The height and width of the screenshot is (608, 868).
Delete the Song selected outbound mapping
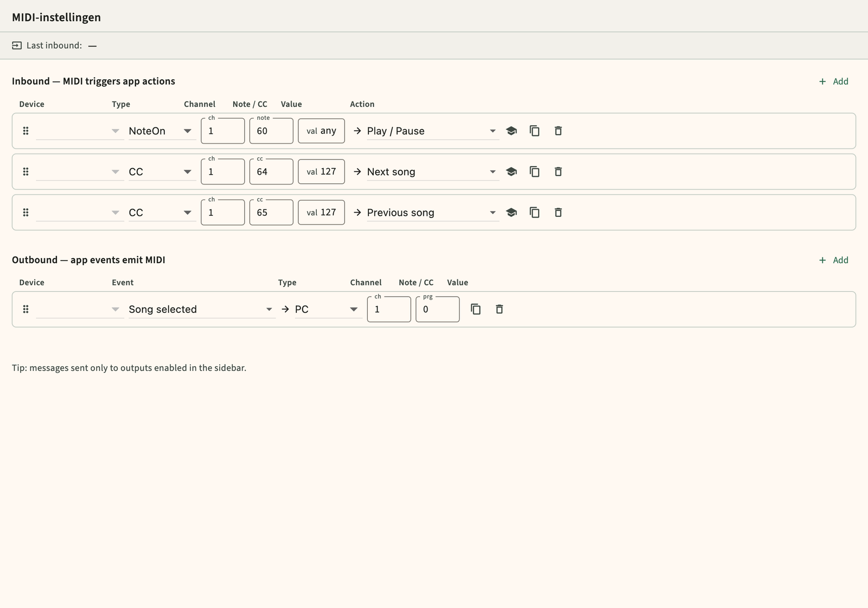pyautogui.click(x=500, y=309)
